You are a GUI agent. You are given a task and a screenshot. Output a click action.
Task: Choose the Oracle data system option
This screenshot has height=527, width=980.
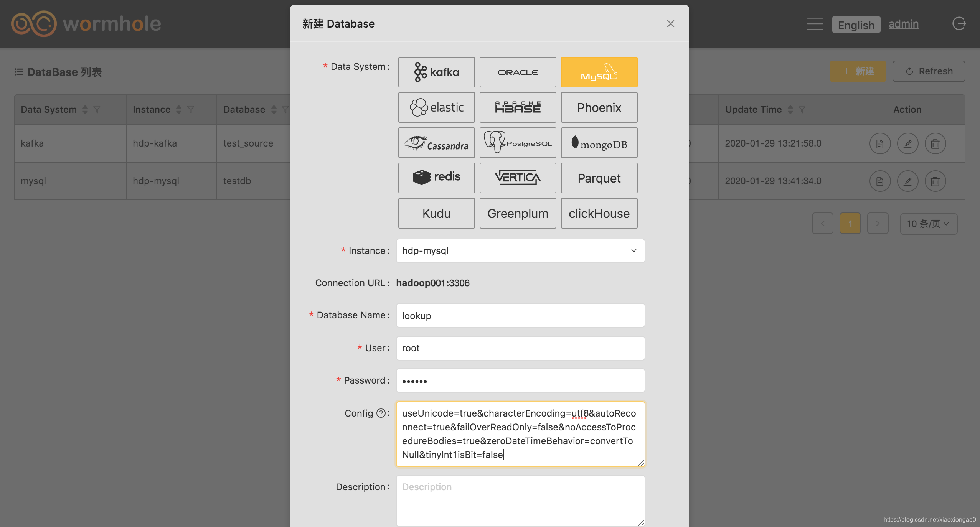pos(518,72)
